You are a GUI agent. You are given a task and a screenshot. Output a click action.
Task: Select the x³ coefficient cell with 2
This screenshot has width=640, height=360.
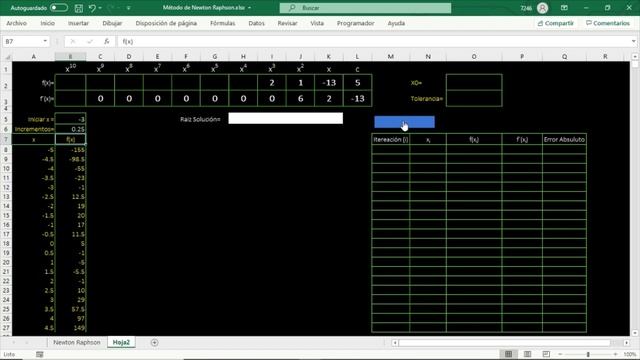pyautogui.click(x=271, y=83)
